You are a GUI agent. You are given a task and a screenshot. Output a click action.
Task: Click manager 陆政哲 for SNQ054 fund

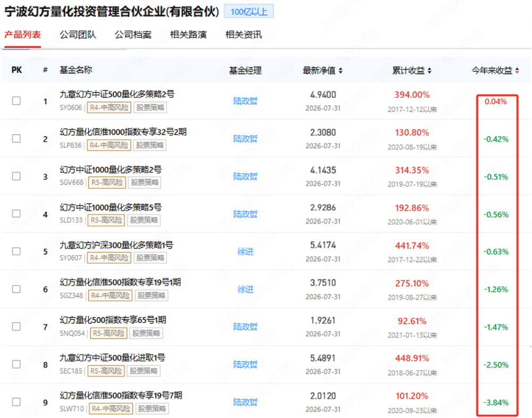[245, 327]
